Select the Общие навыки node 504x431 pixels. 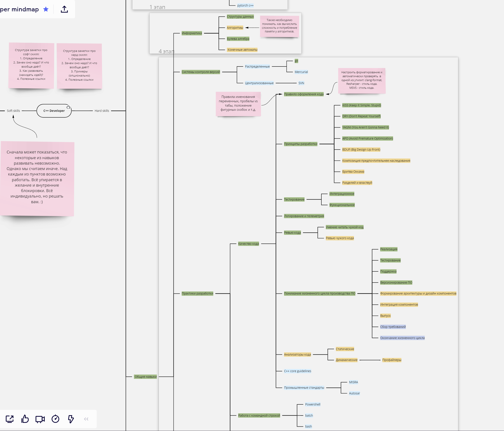click(146, 376)
